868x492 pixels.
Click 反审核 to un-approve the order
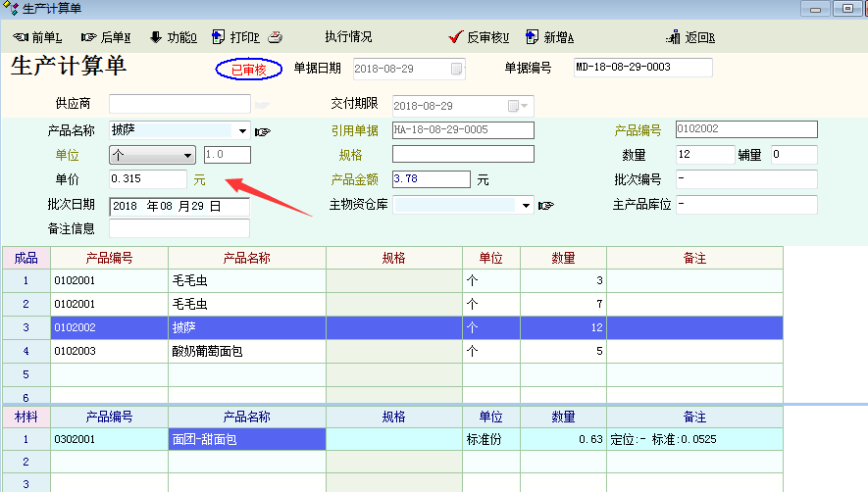tap(479, 37)
